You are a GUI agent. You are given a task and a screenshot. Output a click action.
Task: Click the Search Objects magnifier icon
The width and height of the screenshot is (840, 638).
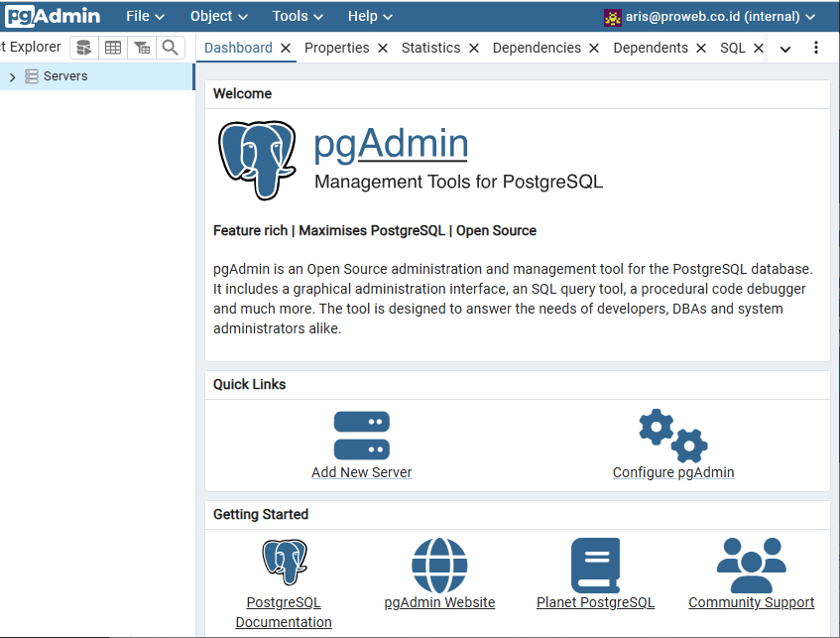tap(171, 48)
